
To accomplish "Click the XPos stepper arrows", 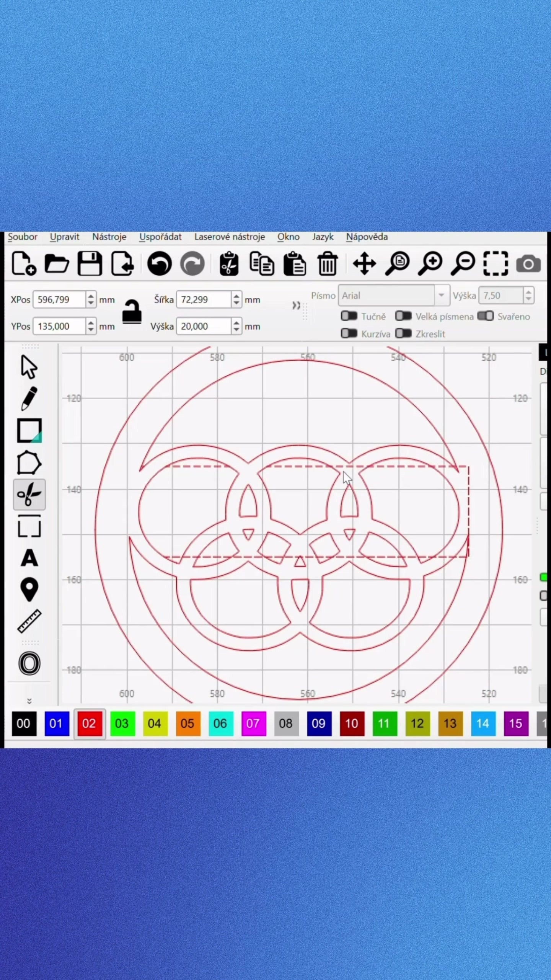I will point(91,299).
